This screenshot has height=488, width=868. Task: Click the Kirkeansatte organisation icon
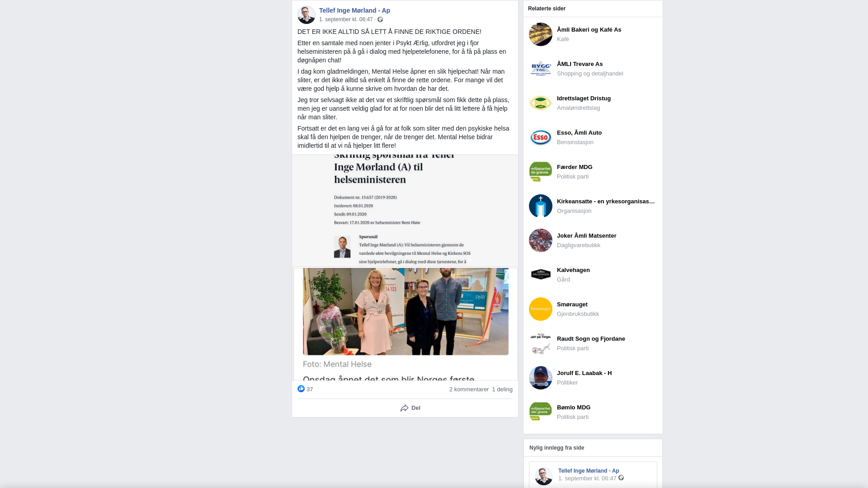(541, 206)
